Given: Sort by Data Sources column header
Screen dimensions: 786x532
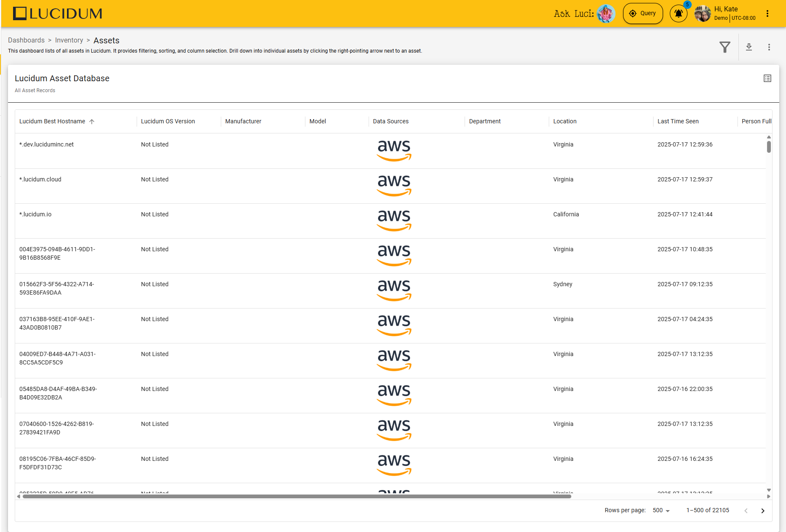Looking at the screenshot, I should coord(391,121).
